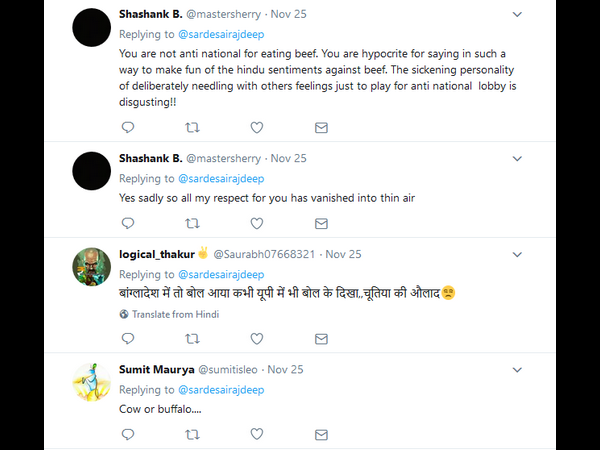The width and height of the screenshot is (600, 450).
Task: Open Sumit Maurya's avatar image
Action: tap(92, 382)
